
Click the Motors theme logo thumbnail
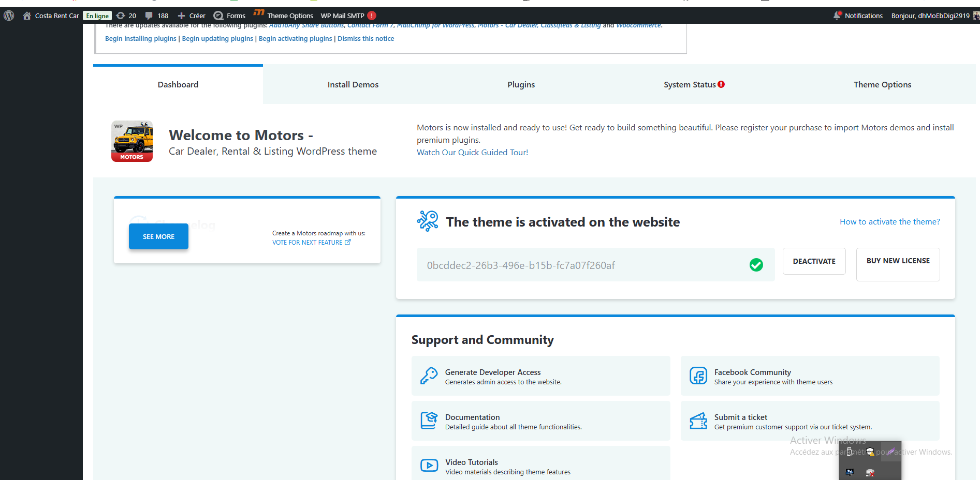[132, 141]
